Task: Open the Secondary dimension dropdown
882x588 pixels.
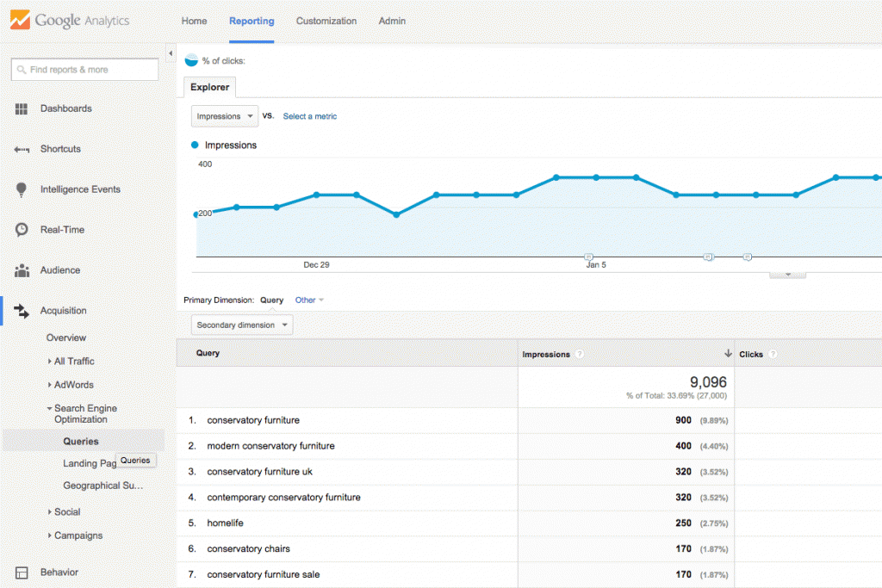Action: 242,325
